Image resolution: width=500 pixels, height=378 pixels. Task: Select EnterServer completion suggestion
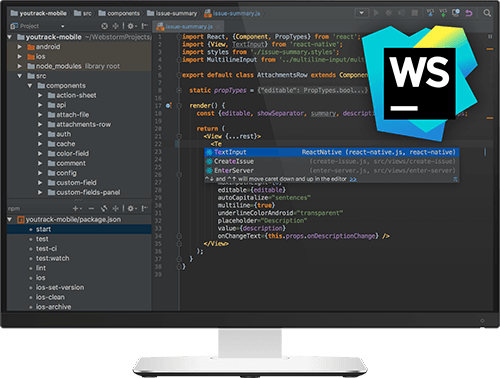[332, 170]
